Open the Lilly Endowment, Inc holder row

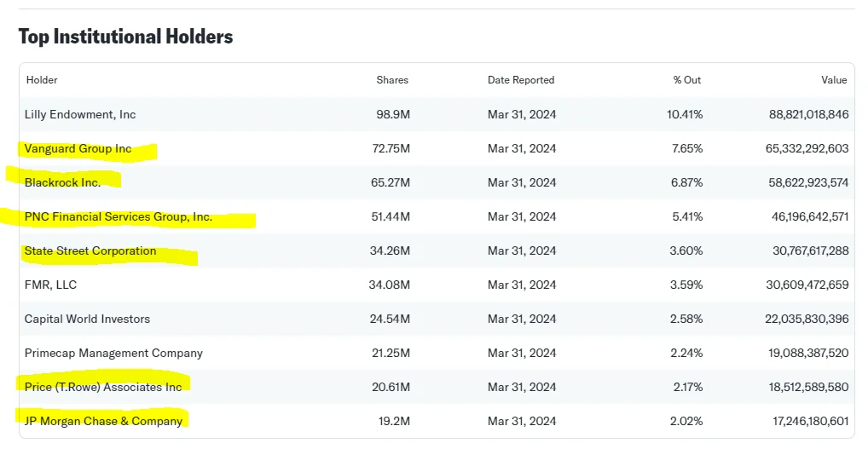[x=437, y=114]
